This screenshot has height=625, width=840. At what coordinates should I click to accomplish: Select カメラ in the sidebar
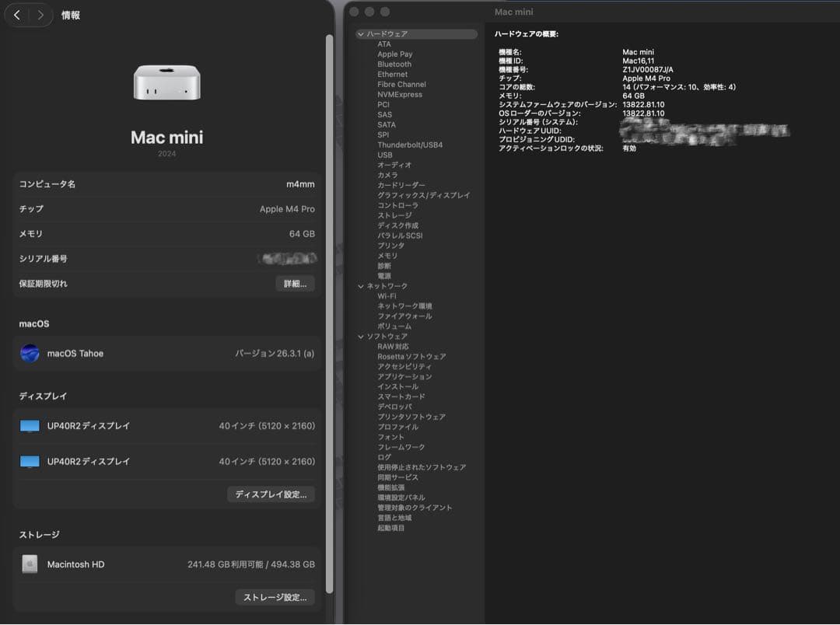pyautogui.click(x=387, y=175)
